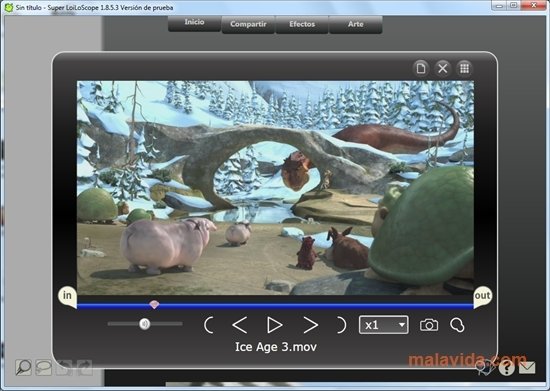Screen dimensions: 550x391
Task: Click the envelope mail icon
Action: 527,368
